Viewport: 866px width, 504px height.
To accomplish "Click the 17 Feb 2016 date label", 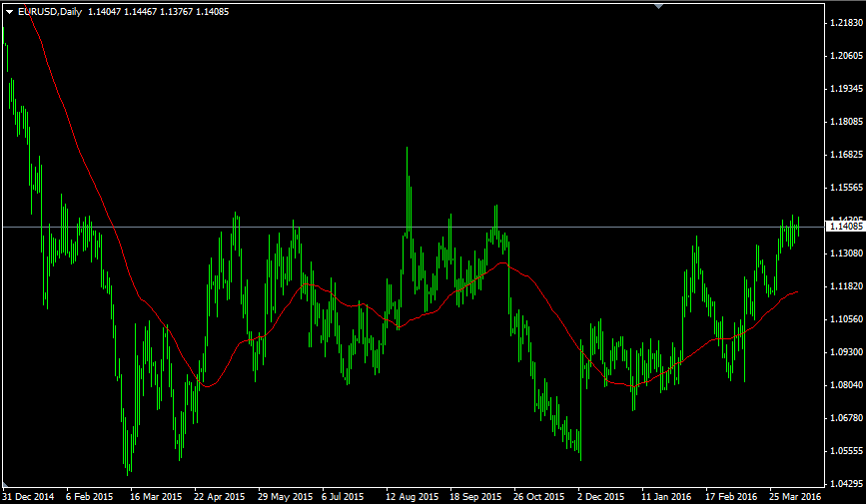I will (732, 497).
